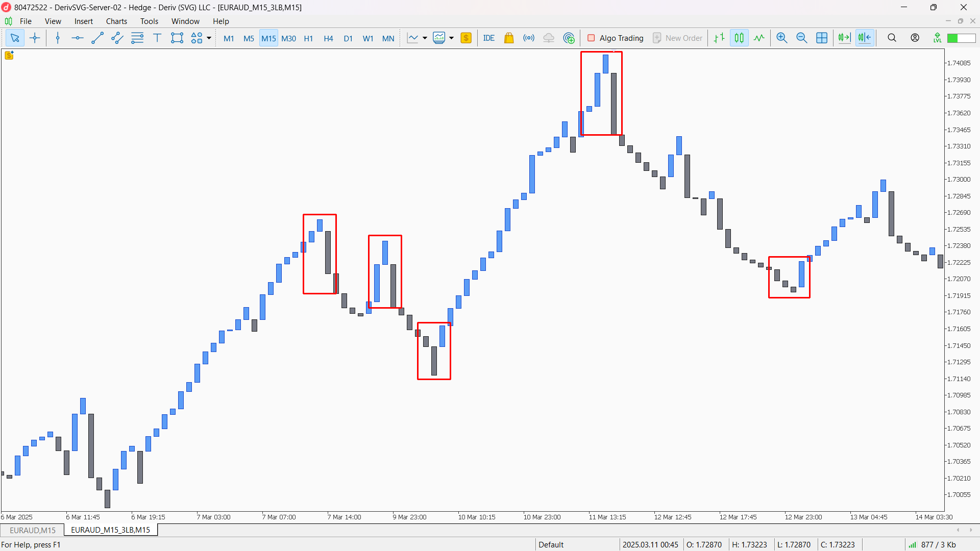Image resolution: width=980 pixels, height=551 pixels.
Task: Switch timeframe to H1
Action: point(308,39)
